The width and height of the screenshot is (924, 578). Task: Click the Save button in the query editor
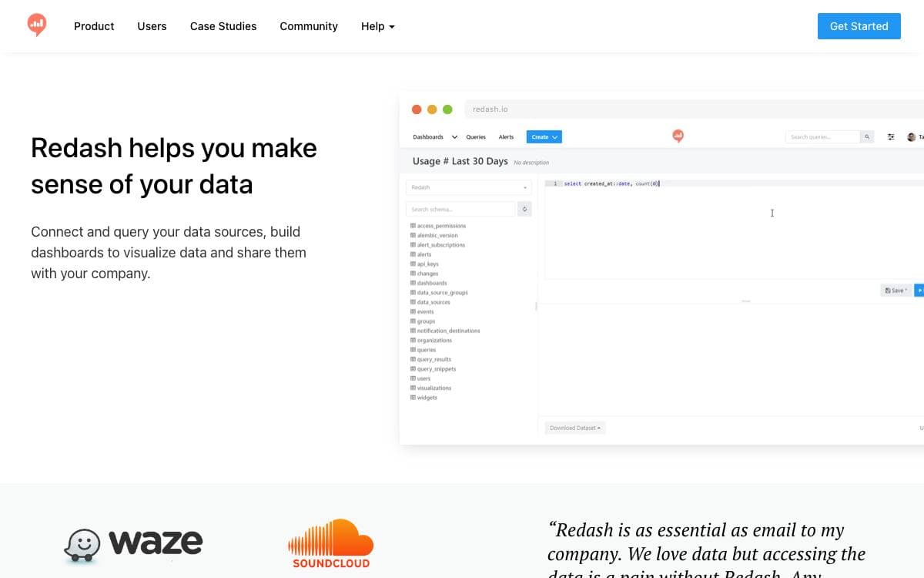click(x=896, y=291)
